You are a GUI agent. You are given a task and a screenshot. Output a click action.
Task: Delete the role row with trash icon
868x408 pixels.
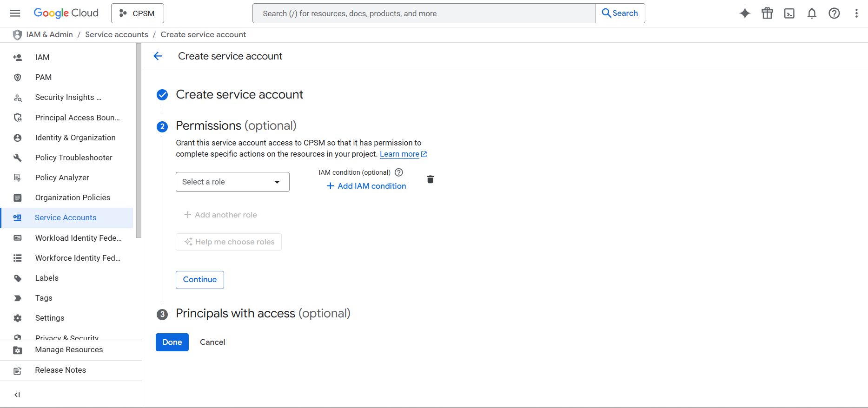431,179
